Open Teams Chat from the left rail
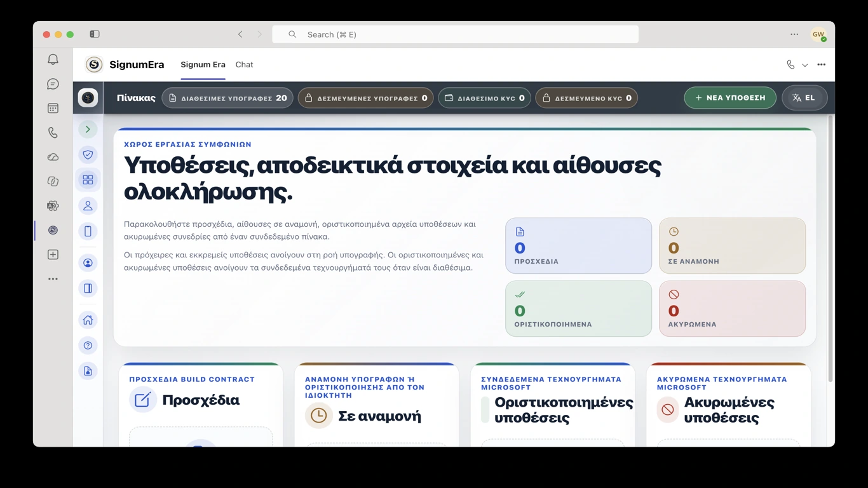Viewport: 868px width, 488px height. pos(53,84)
